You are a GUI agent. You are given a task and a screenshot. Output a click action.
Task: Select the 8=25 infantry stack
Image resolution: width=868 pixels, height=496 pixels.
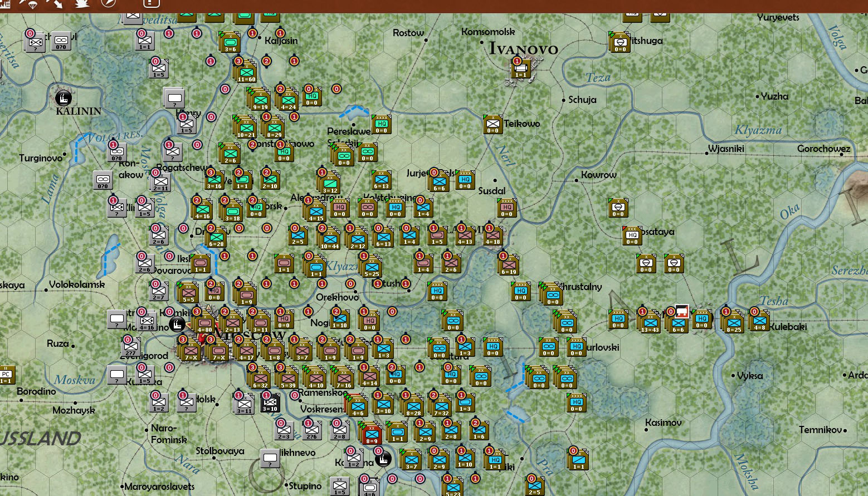734,323
